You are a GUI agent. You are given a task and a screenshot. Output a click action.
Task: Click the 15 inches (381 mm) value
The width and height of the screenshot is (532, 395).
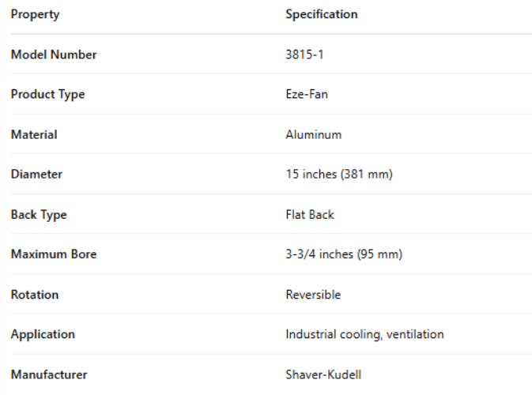point(338,175)
